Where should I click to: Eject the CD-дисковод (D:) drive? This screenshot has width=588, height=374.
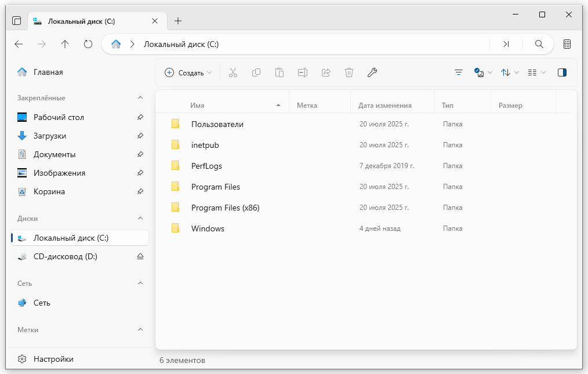tap(140, 257)
